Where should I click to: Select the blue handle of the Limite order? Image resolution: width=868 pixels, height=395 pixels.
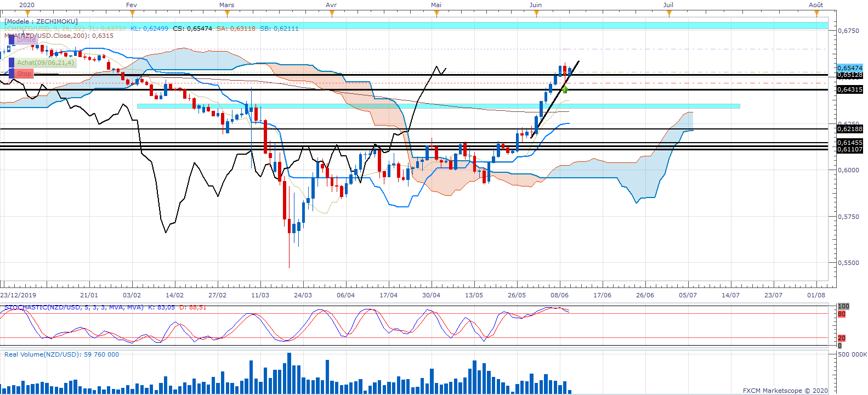tap(12, 39)
